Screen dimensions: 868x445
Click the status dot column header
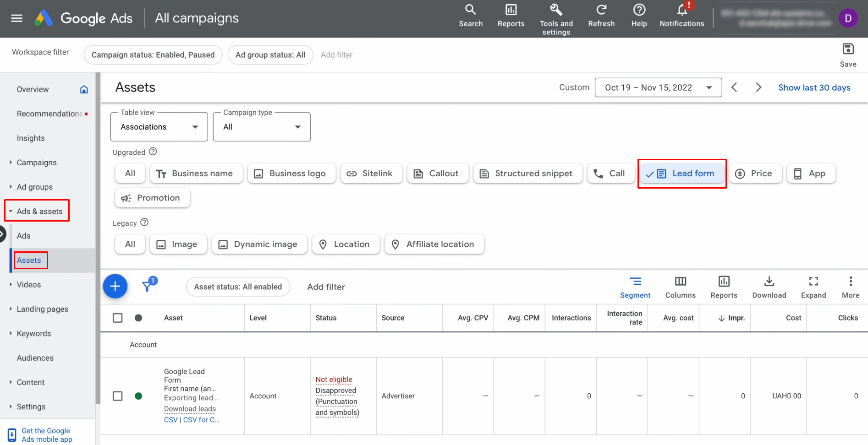click(x=138, y=318)
